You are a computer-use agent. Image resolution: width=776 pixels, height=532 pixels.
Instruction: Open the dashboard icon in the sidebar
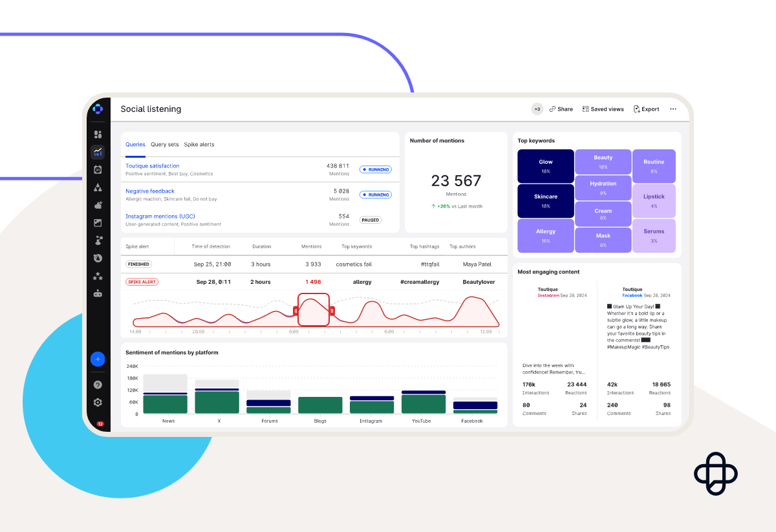click(x=98, y=134)
